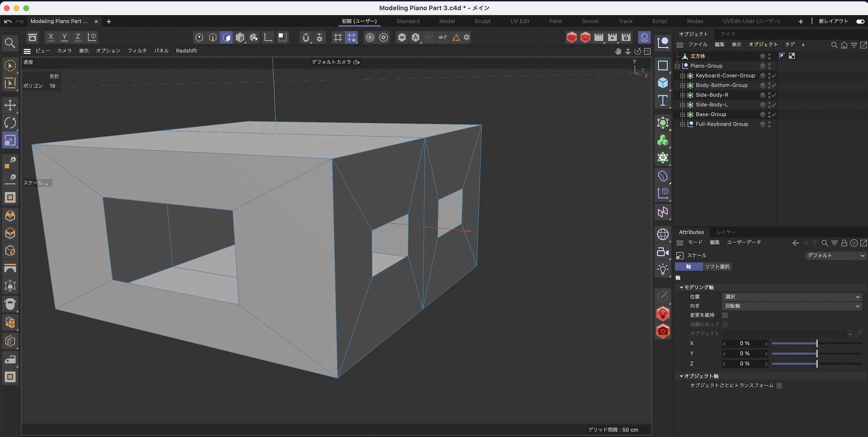Select the Rotate tool in left toolbar
868x437 pixels.
tap(10, 123)
